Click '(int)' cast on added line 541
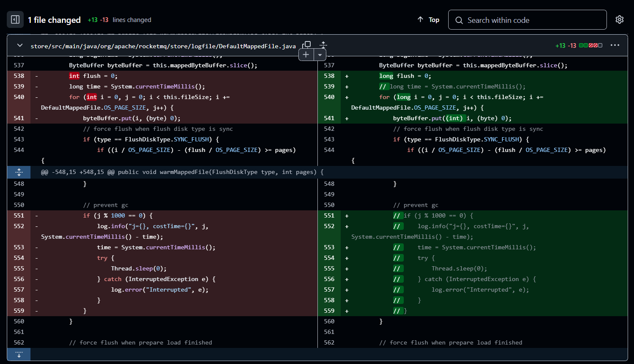This screenshot has height=364, width=634. click(x=455, y=118)
